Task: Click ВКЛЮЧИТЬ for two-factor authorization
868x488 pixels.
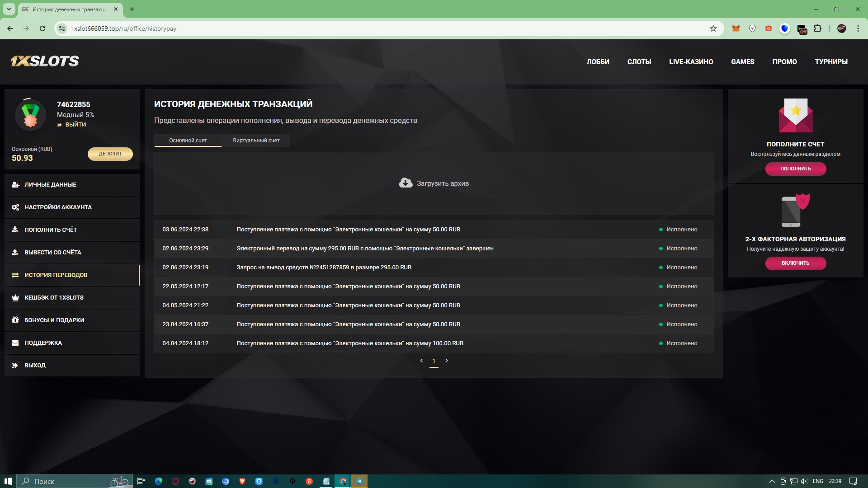Action: pos(795,263)
